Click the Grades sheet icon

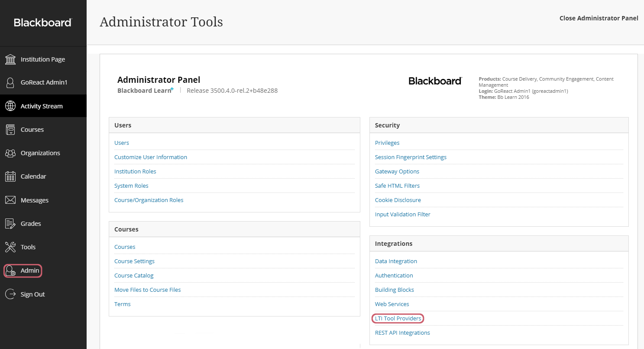(x=10, y=224)
